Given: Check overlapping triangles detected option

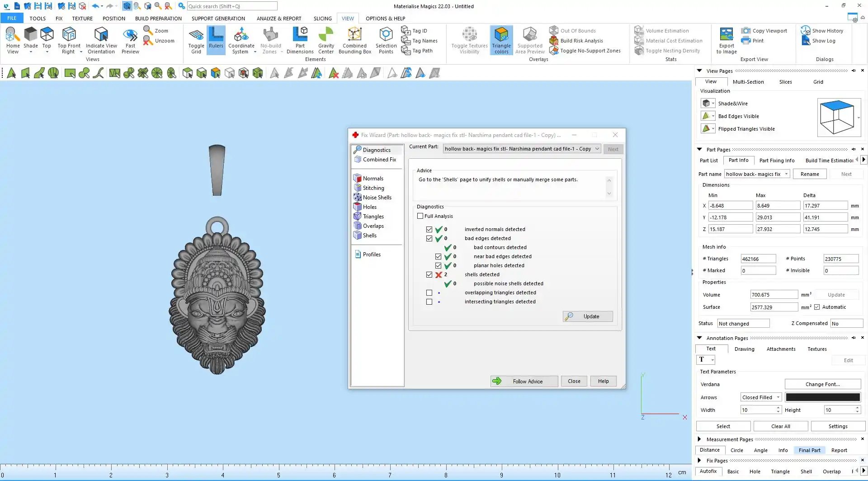Looking at the screenshot, I should [429, 292].
